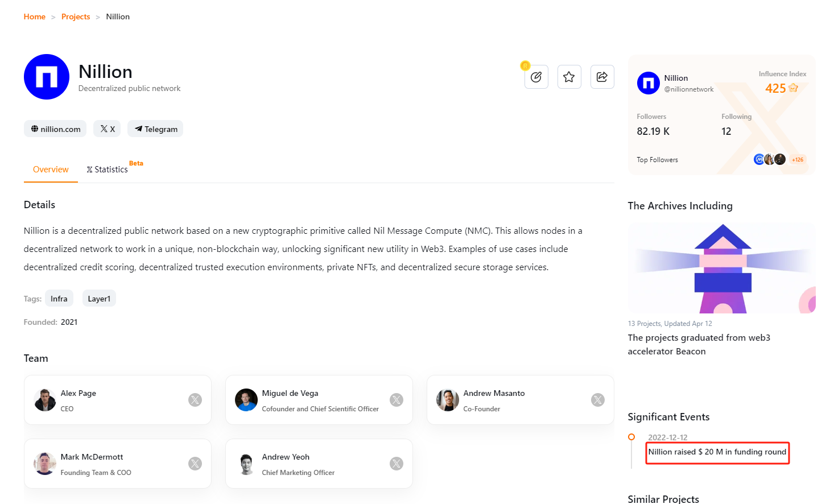Screen dimensions: 830x504
Task: Open Nillion's X account link
Action: (107, 129)
